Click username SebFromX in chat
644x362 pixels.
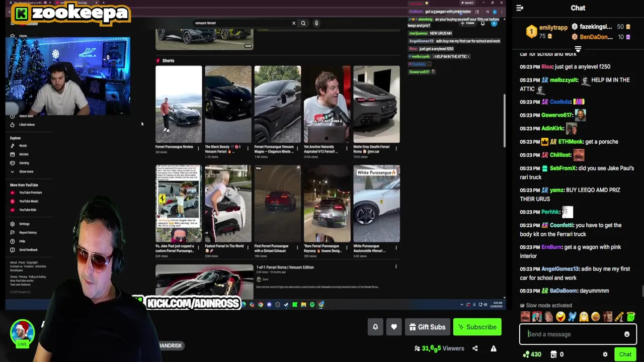562,168
